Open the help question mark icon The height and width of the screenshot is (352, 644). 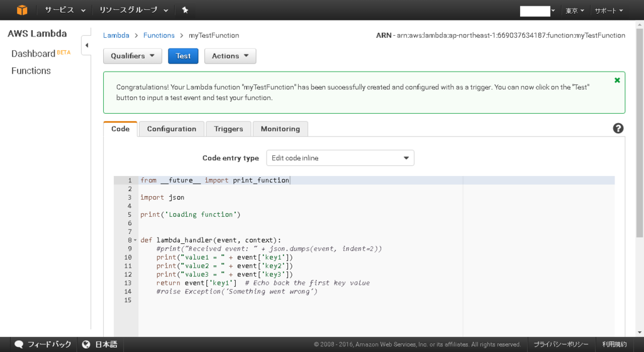(618, 128)
